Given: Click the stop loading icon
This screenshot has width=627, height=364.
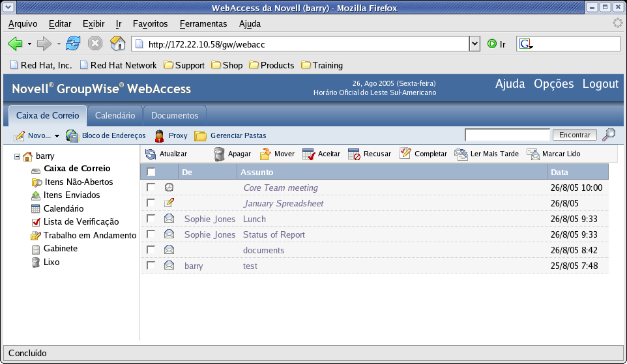Looking at the screenshot, I should 95,43.
